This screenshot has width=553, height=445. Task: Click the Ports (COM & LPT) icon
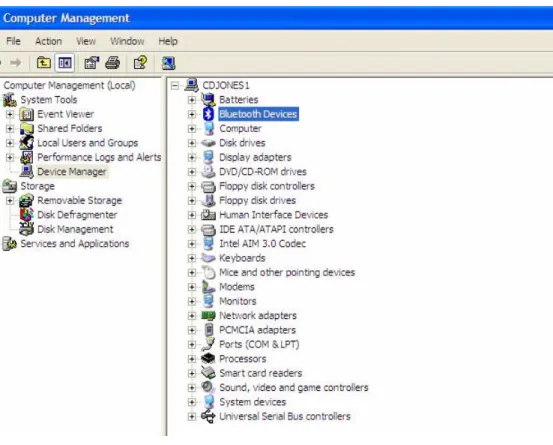[208, 344]
